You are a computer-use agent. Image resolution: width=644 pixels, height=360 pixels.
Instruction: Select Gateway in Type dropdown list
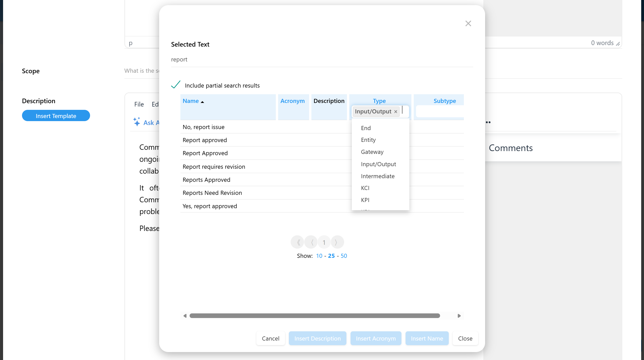(372, 152)
